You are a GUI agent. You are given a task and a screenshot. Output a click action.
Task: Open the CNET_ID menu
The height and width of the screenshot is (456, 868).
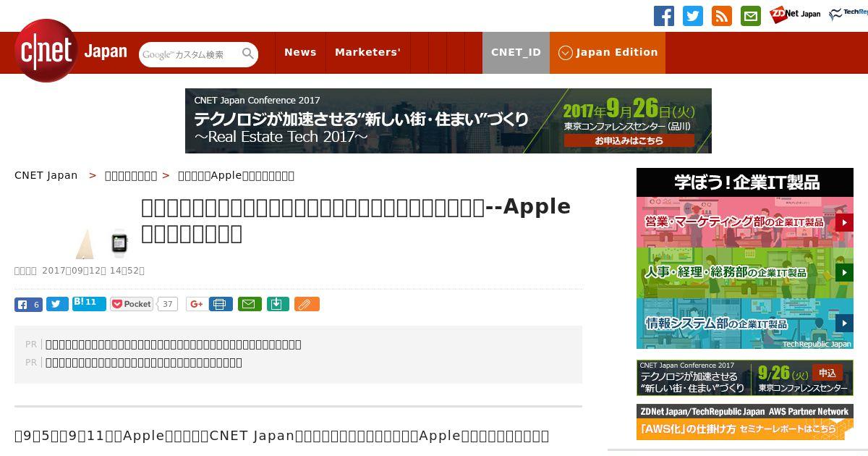pos(516,52)
